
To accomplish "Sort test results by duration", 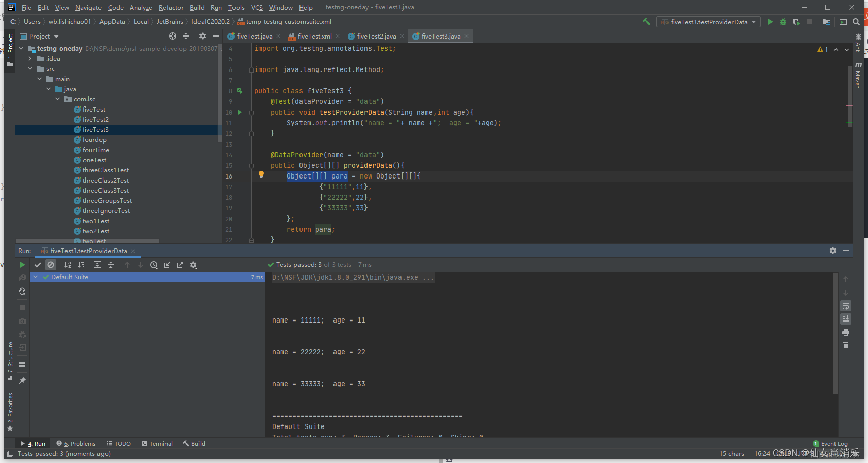I will (81, 265).
